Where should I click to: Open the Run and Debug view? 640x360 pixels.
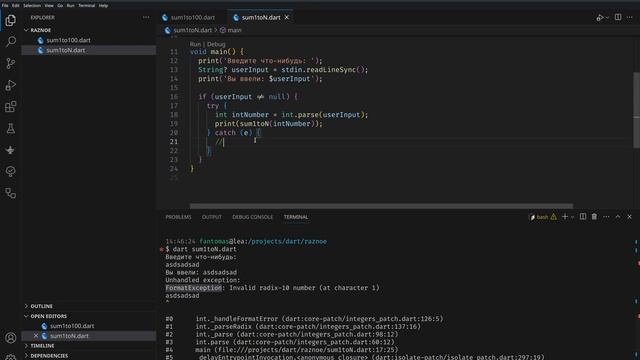click(11, 85)
